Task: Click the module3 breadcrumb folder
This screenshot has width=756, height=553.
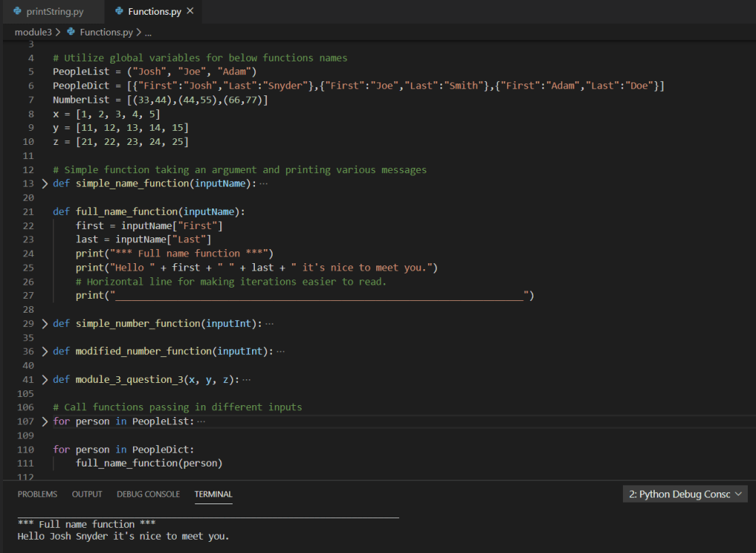Action: pos(33,33)
